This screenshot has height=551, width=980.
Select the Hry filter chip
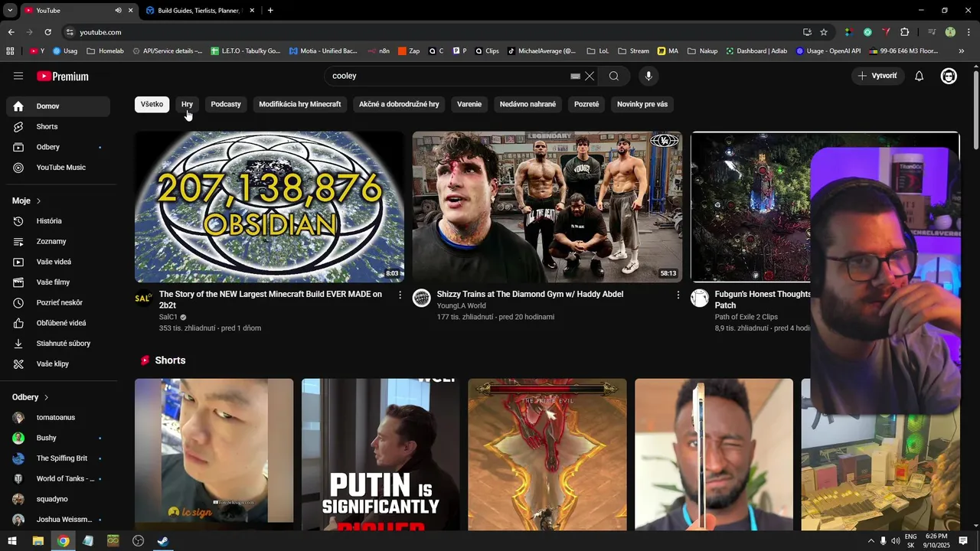pyautogui.click(x=187, y=104)
